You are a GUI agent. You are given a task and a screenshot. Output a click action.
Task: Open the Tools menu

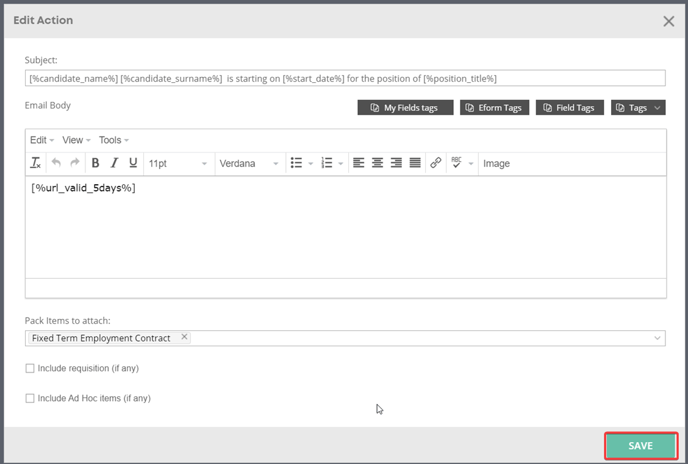tap(114, 140)
